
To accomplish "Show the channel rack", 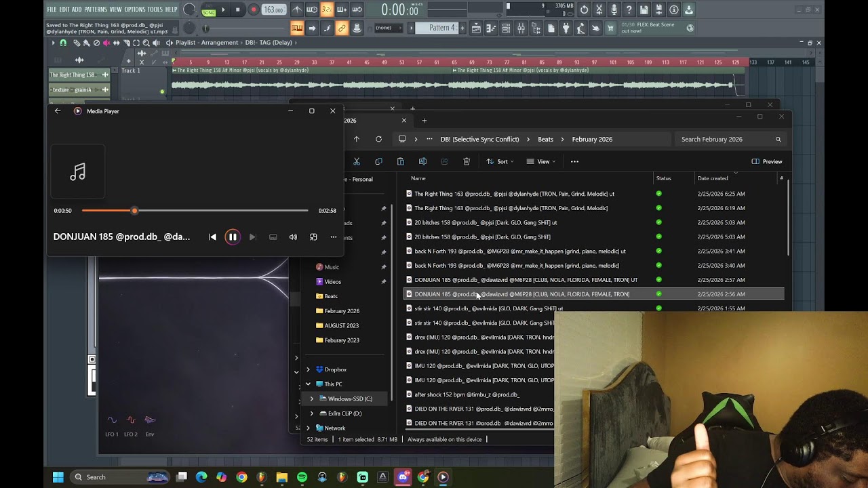I will coord(506,28).
